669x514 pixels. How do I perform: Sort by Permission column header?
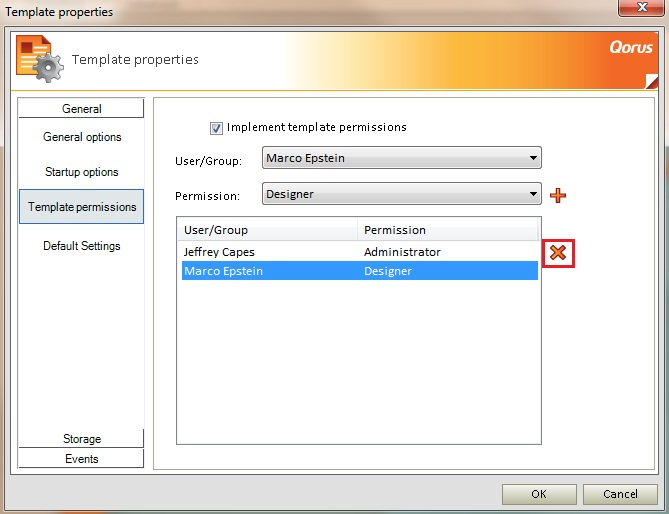(x=448, y=230)
